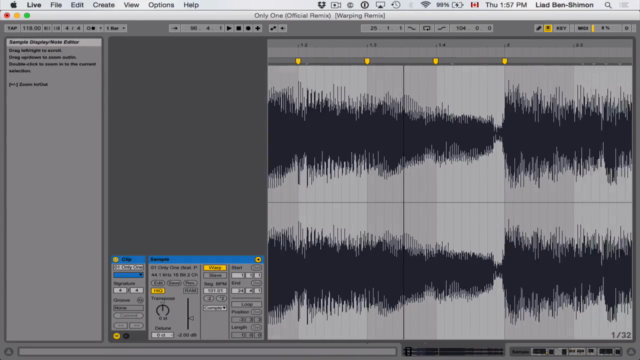
Task: Toggle Follow playback arrow icon
Action: pos(174,28)
